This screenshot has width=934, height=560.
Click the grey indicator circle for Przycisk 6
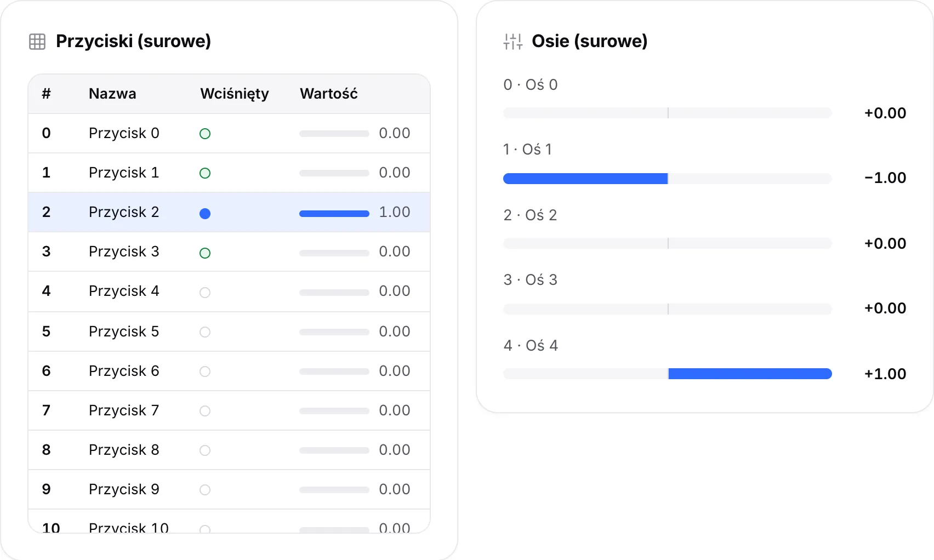(205, 372)
